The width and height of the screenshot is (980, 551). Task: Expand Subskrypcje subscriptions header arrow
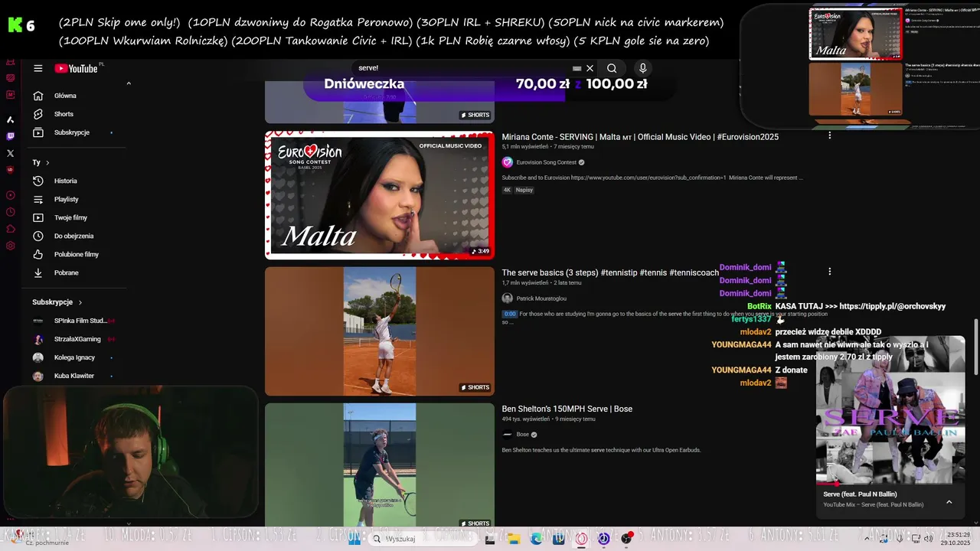pos(80,302)
